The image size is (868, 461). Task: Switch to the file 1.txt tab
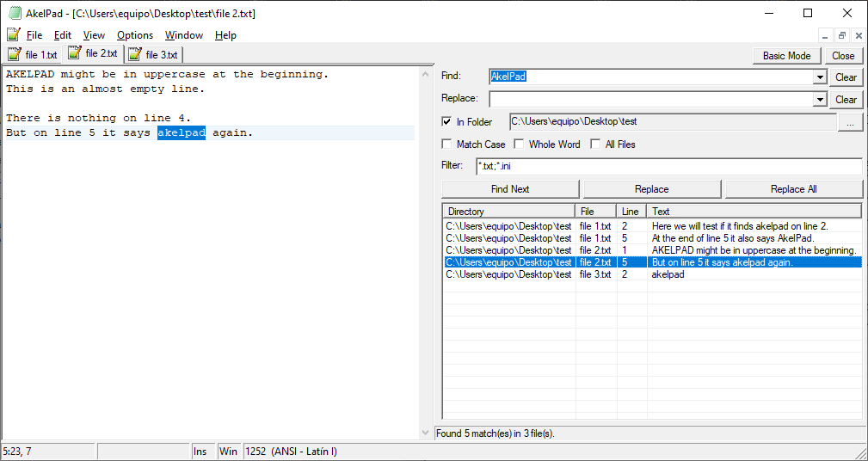tap(33, 55)
